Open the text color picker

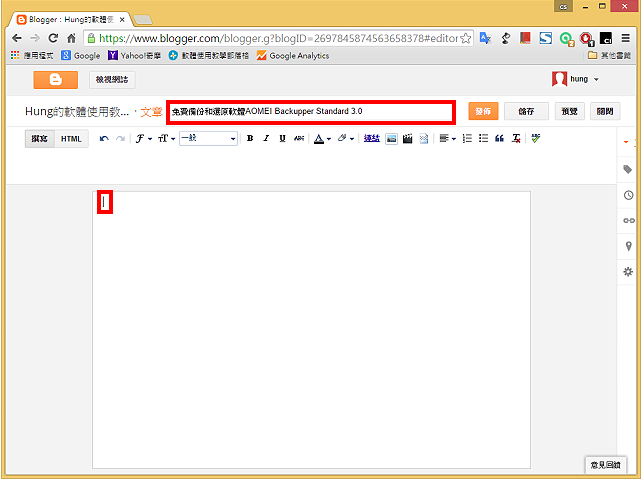tap(322, 139)
